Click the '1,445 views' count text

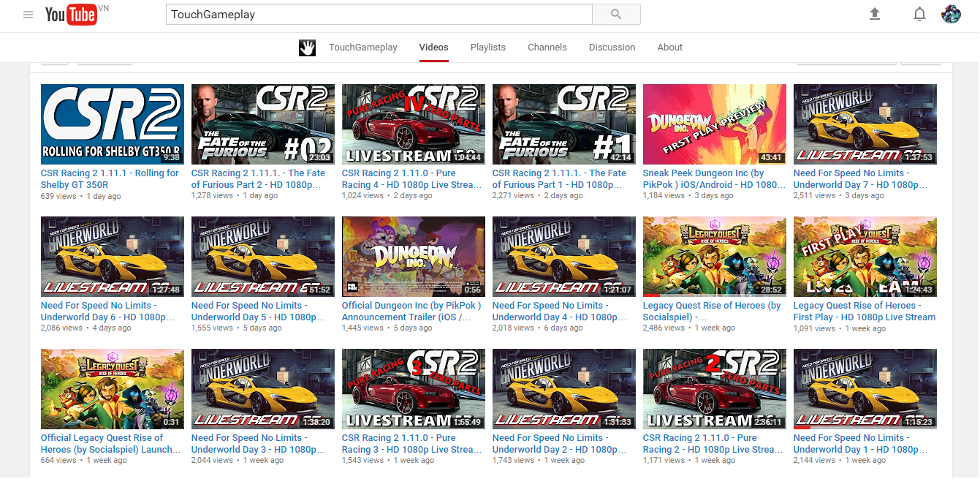363,329
